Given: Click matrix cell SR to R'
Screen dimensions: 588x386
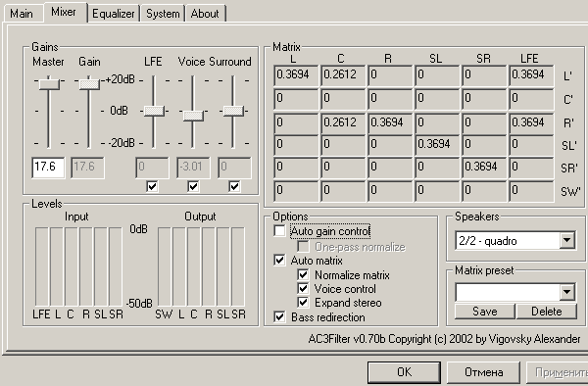Looking at the screenshot, I should click(484, 123).
